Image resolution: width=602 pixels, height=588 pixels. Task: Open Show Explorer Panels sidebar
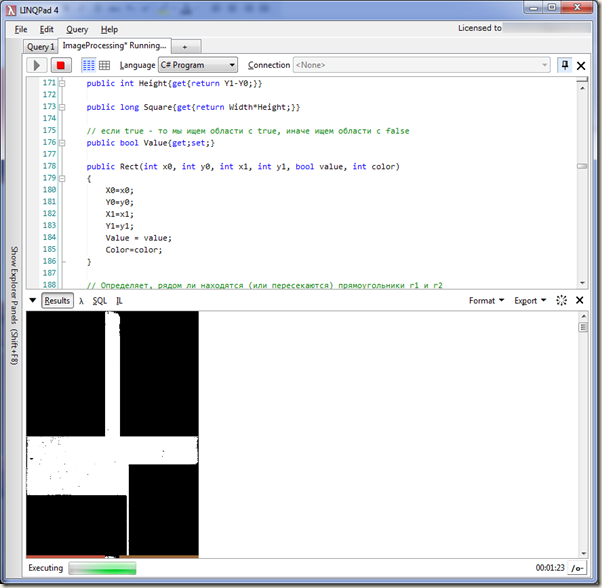pyautogui.click(x=14, y=306)
